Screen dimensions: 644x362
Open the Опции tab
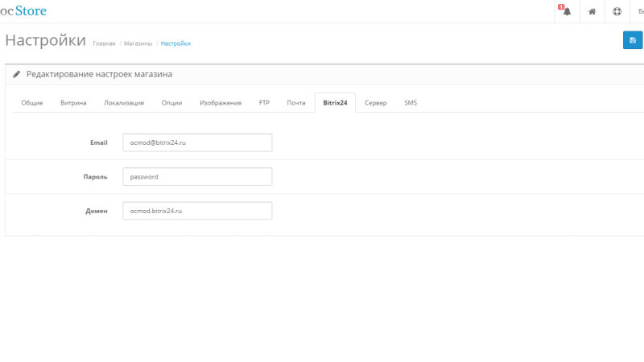coord(171,103)
